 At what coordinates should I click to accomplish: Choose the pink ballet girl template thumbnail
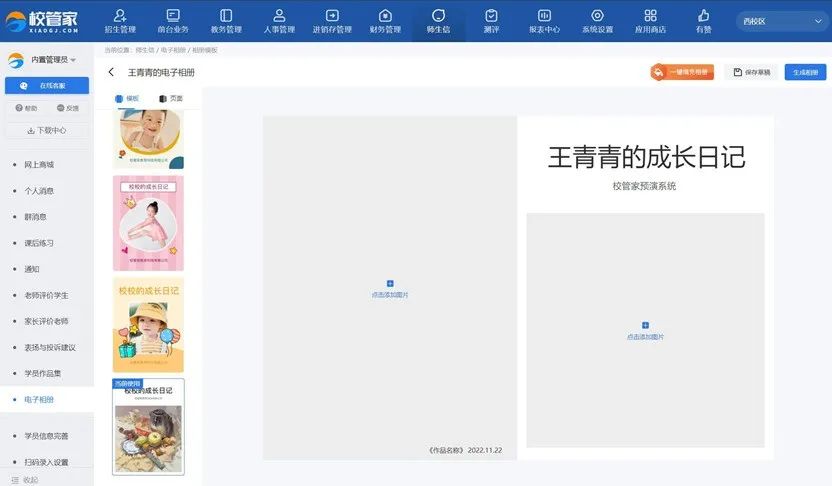148,223
